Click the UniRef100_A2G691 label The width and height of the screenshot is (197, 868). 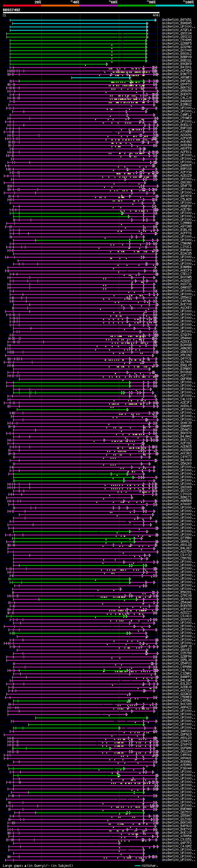(177, 135)
